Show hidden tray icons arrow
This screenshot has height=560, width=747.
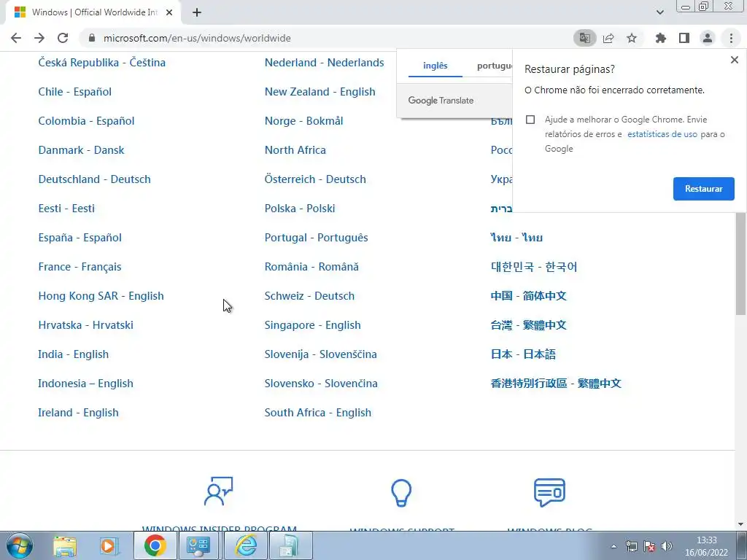pos(614,546)
